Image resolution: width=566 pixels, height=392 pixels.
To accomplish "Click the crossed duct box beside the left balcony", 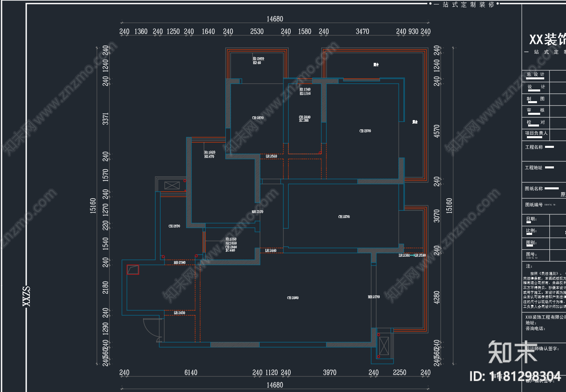I will pos(172,185).
